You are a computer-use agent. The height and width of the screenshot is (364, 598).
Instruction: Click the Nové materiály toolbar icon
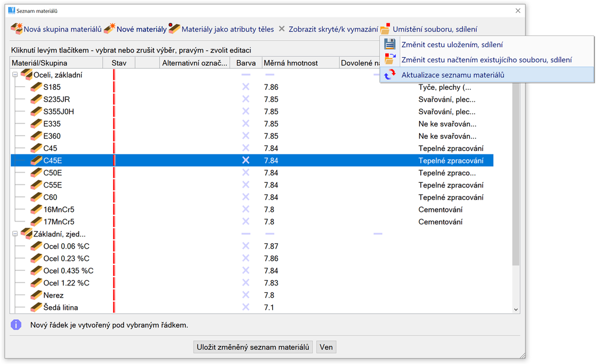coord(110,29)
